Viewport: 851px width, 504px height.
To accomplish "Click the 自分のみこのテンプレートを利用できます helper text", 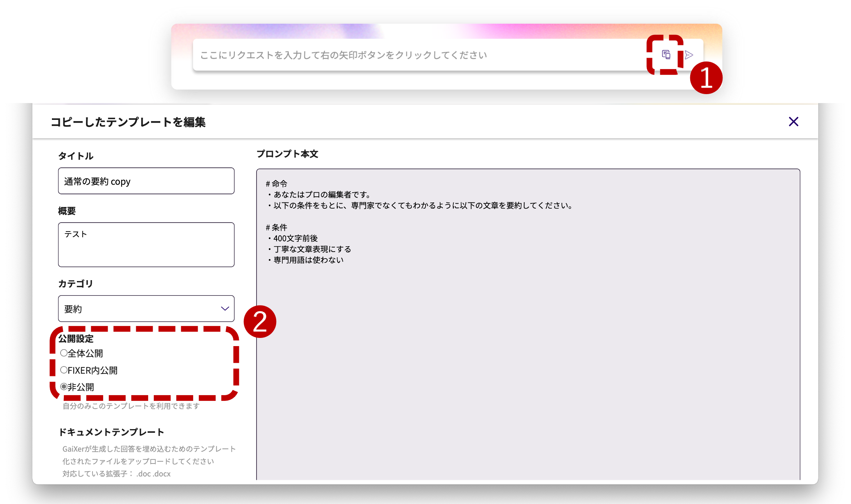I will (x=131, y=406).
